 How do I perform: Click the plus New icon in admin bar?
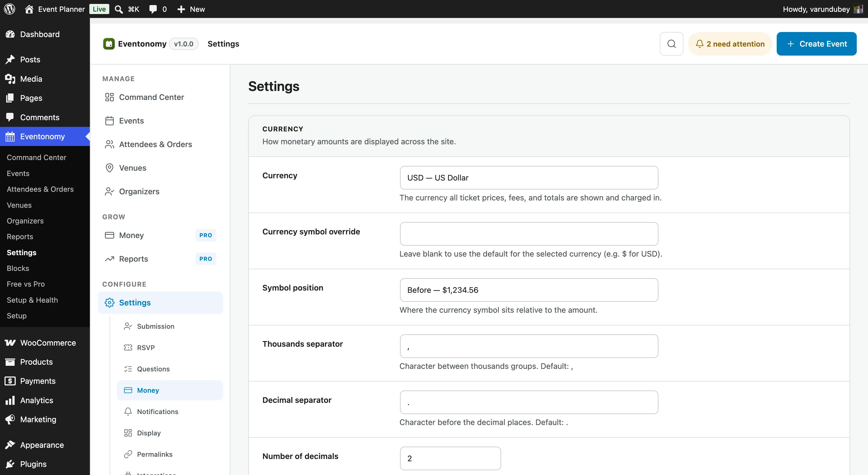181,9
